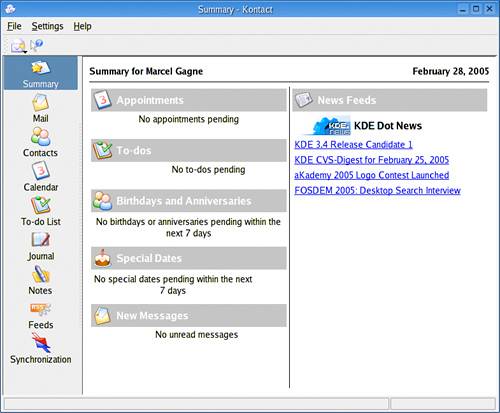Click the New Message toolbar icon
The height and width of the screenshot is (413, 500).
coord(17,45)
